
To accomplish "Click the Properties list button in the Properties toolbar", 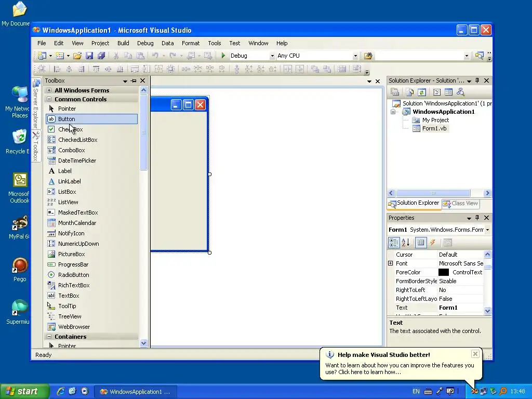I will pyautogui.click(x=421, y=243).
